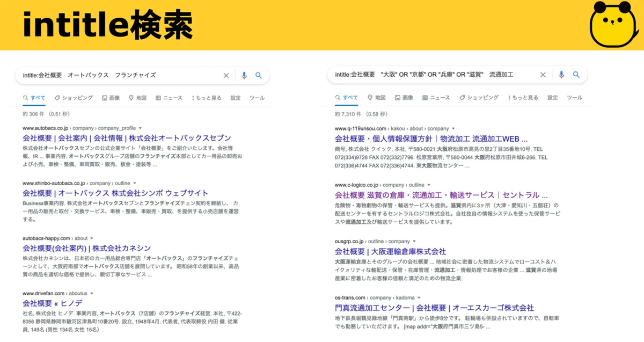Expand dropdown arrow beside www.drivefan.com URL
This screenshot has width=644, height=342.
tap(92, 294)
